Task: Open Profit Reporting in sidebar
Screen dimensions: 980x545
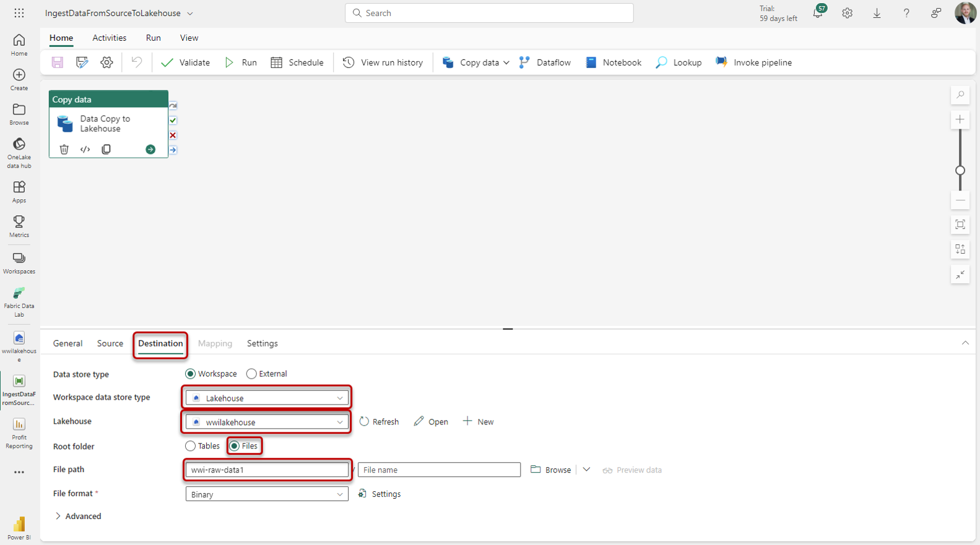Action: [x=19, y=433]
